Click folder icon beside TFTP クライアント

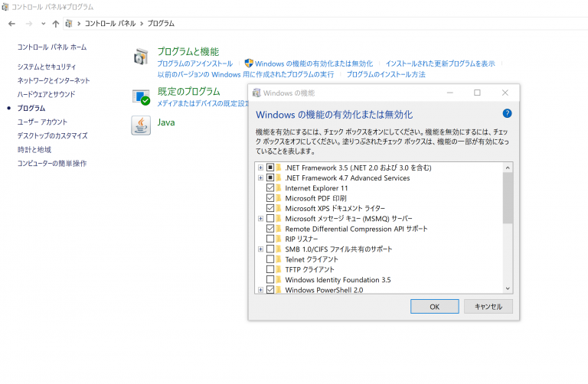click(279, 269)
